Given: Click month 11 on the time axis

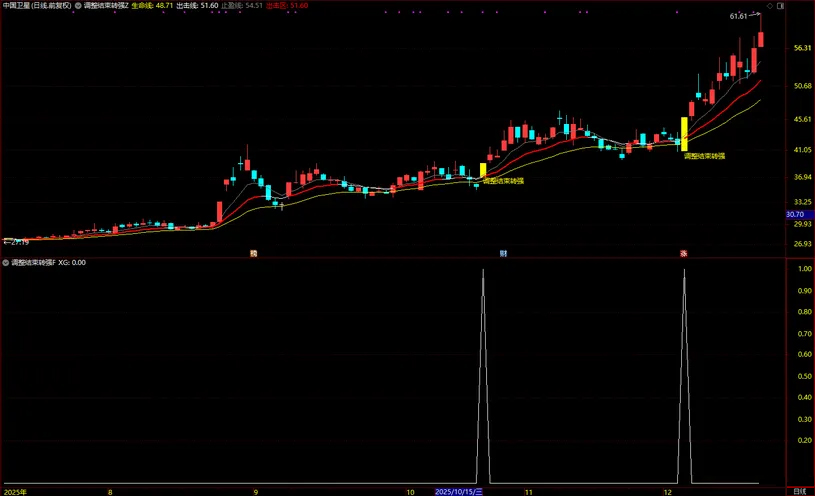Looking at the screenshot, I should pos(529,492).
